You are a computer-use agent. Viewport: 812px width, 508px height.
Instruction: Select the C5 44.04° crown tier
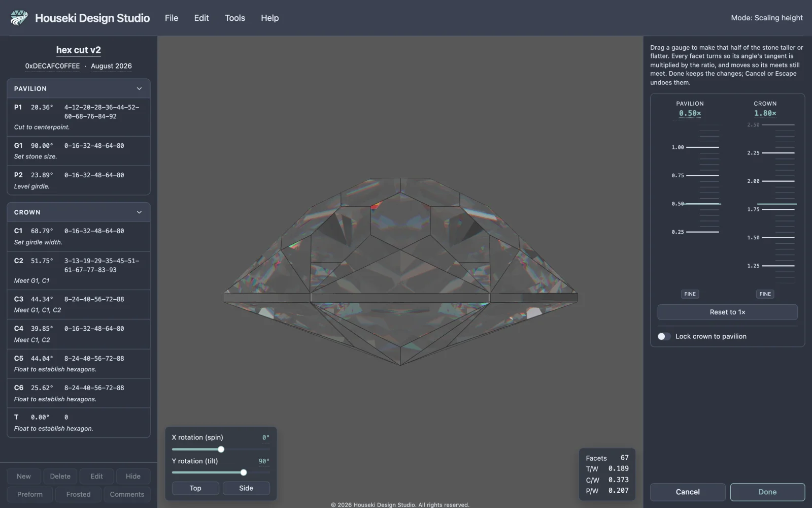point(79,364)
